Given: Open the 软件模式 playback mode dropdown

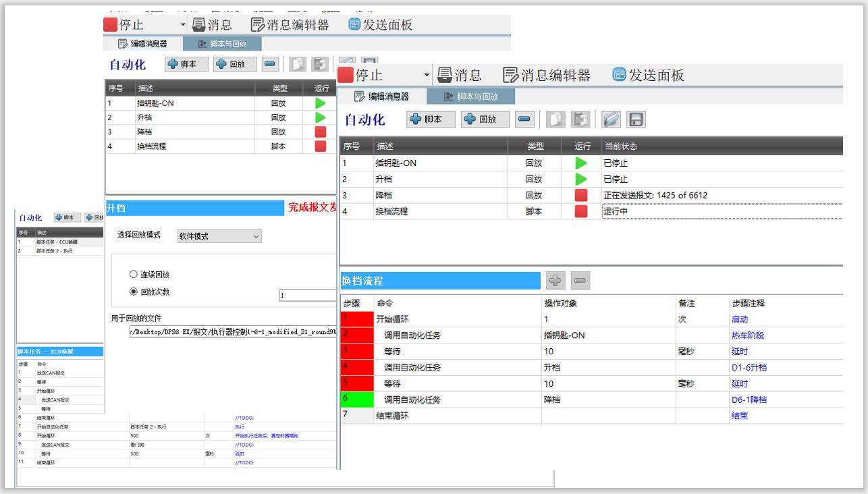Looking at the screenshot, I should (x=219, y=236).
